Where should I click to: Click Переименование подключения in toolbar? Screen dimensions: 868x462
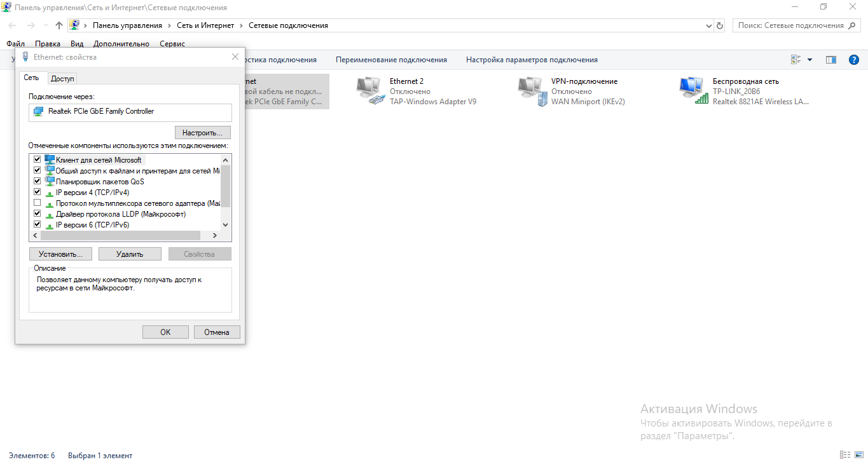click(x=392, y=60)
